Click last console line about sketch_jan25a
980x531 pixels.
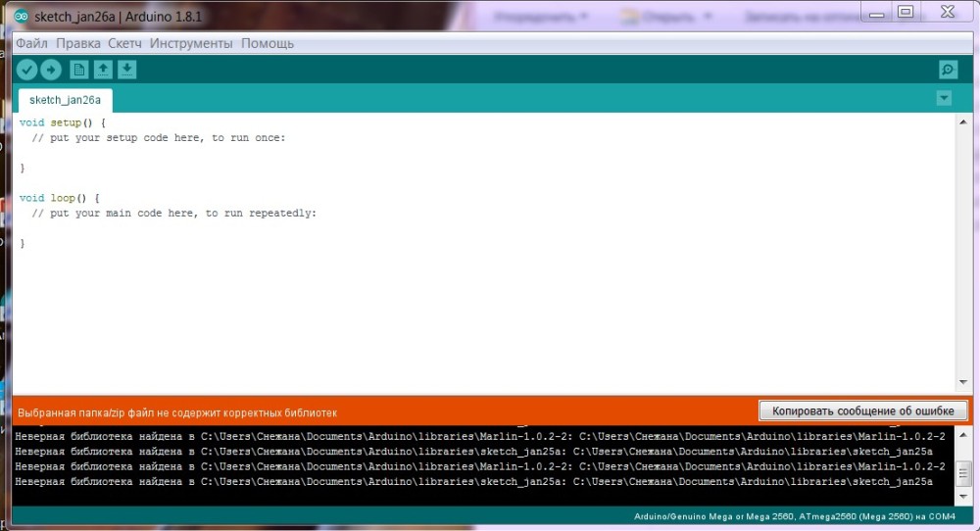(x=473, y=482)
